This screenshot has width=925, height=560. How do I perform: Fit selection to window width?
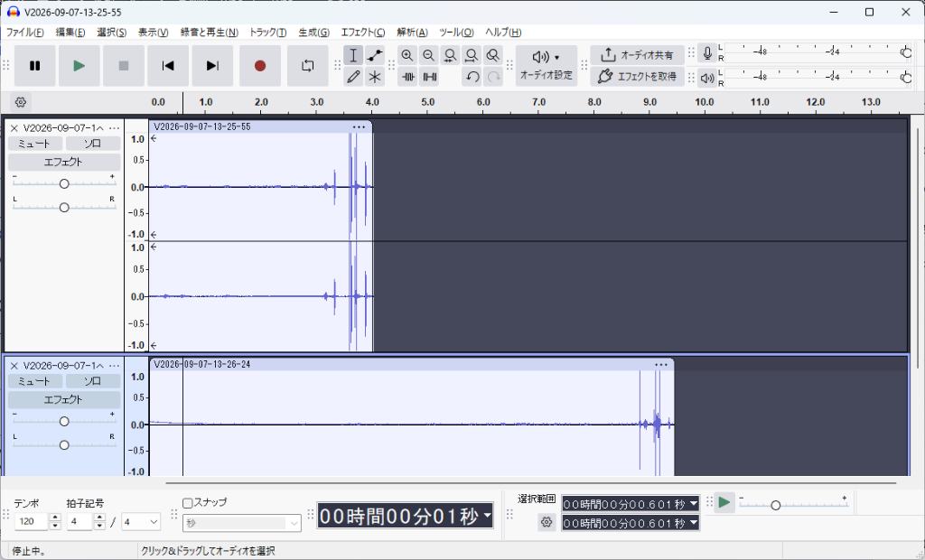click(450, 55)
